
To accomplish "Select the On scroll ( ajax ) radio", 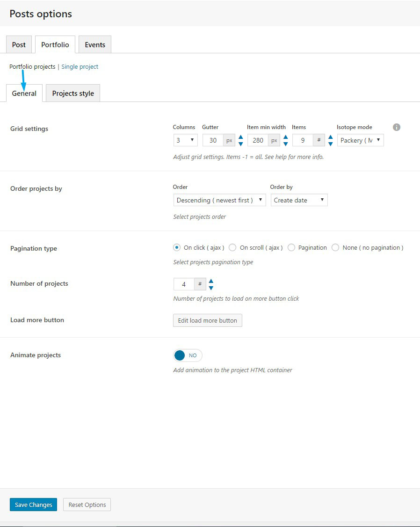I will [232, 248].
